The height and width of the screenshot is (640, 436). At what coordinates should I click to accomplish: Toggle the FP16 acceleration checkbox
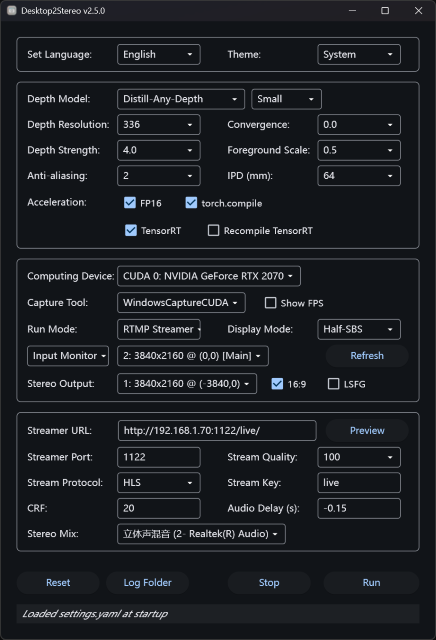(130, 203)
